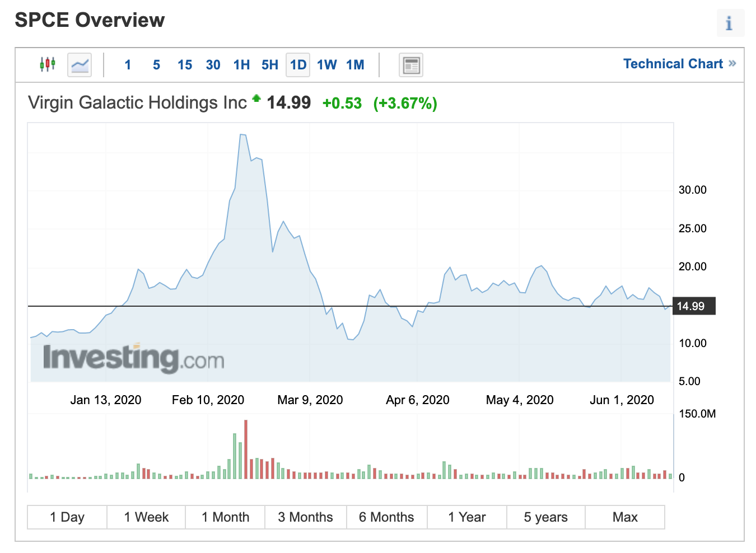Click the Apr 6, 2020 date label
The image size is (756, 553).
pyautogui.click(x=418, y=400)
